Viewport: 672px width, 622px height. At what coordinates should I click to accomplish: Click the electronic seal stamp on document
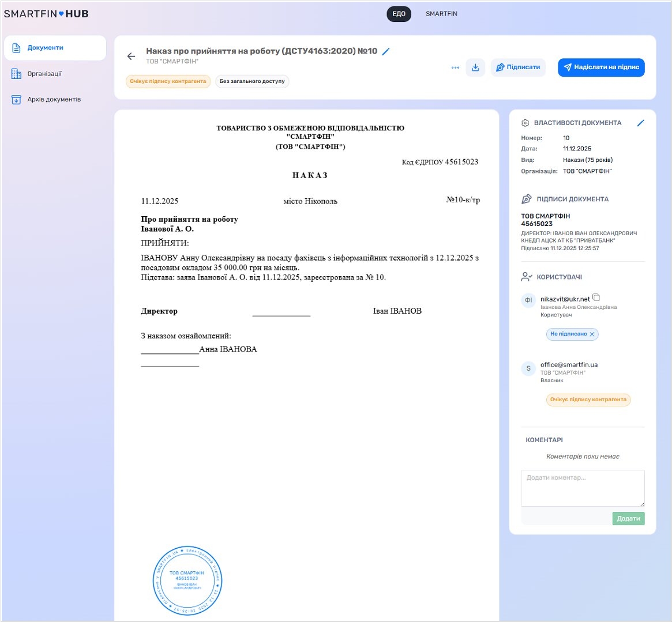[187, 580]
